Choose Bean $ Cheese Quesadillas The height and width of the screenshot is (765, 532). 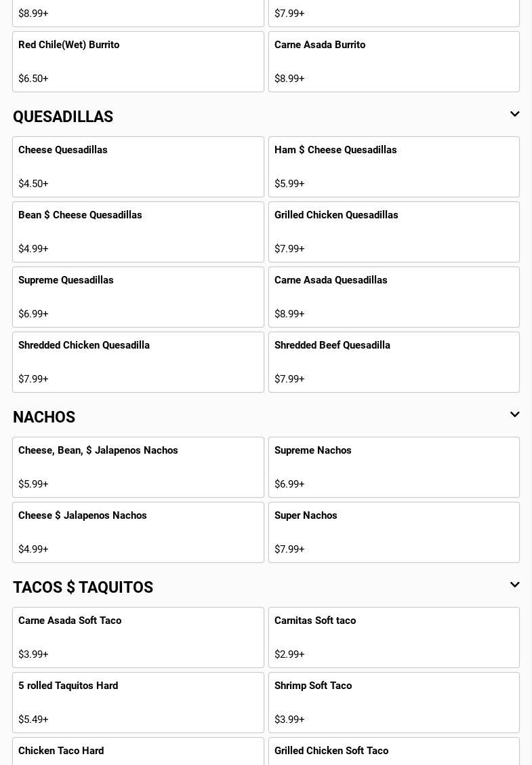point(138,232)
